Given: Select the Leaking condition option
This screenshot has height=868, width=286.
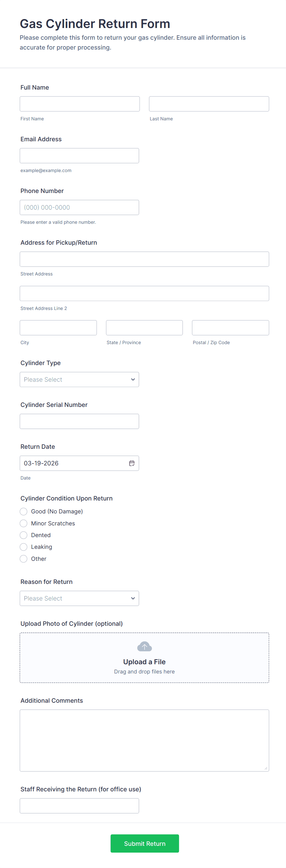Looking at the screenshot, I should click(x=24, y=547).
